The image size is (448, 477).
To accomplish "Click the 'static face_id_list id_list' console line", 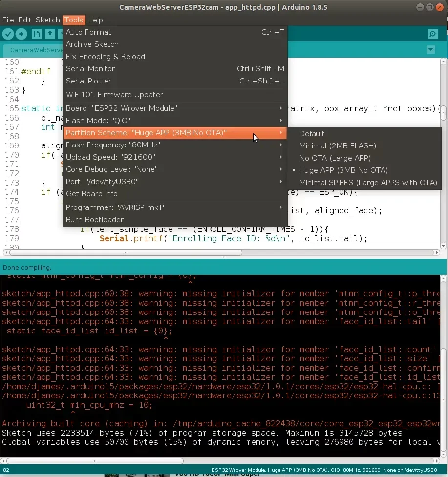I will click(x=89, y=331).
